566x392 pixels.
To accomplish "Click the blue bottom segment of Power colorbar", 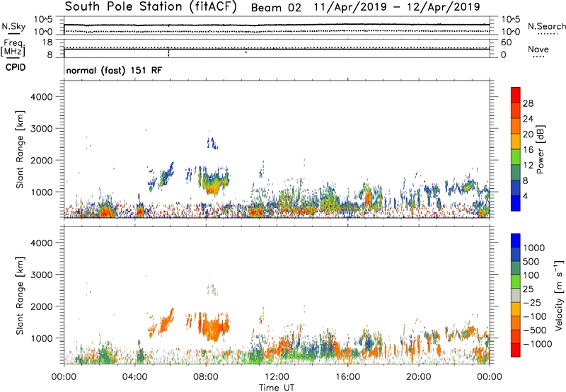I will (516, 203).
